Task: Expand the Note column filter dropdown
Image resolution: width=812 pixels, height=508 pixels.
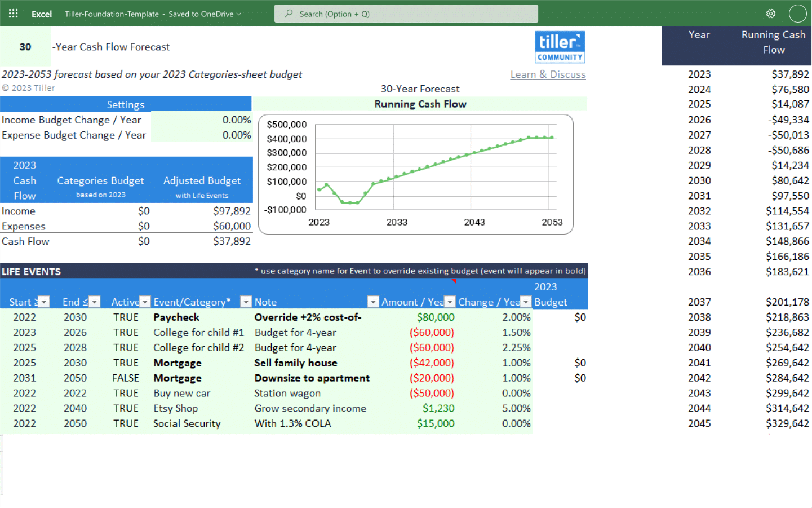Action: pyautogui.click(x=372, y=302)
